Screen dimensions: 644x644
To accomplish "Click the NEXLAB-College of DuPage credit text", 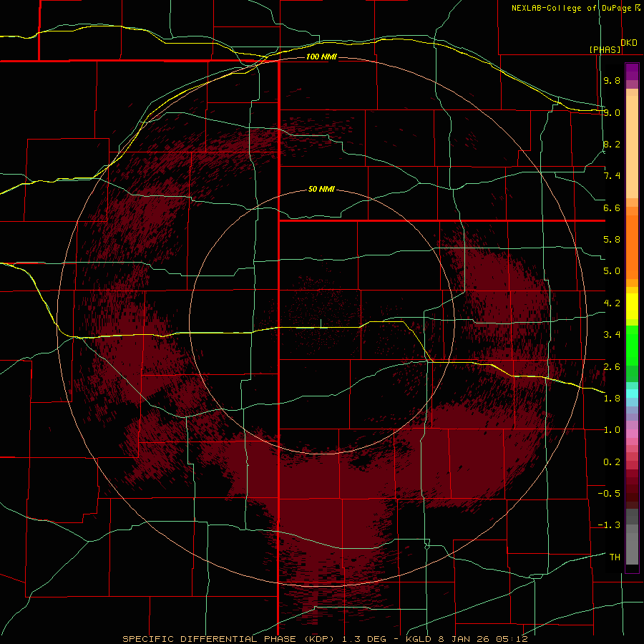I will point(571,8).
